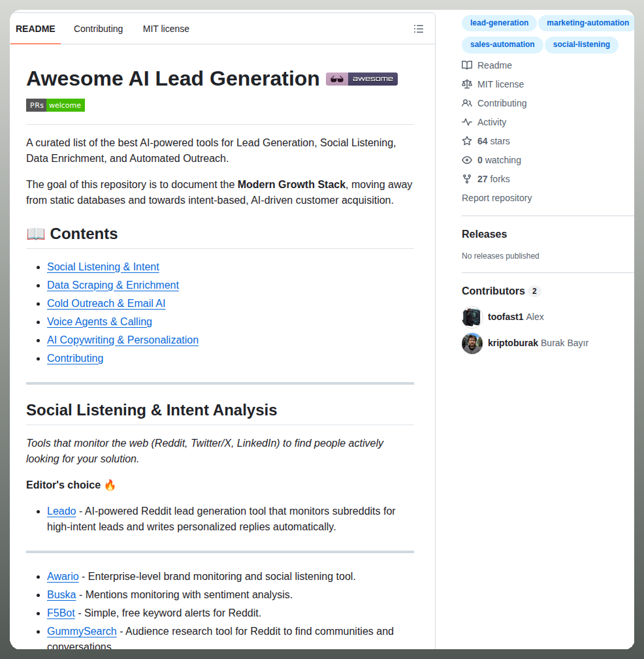Open the Releases heading link

point(484,234)
